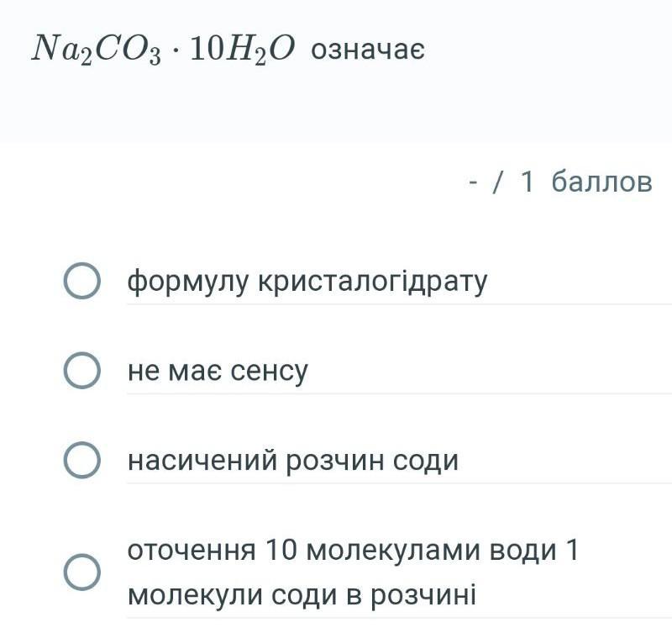Image resolution: width=672 pixels, height=633 pixels.
Task: Pick the radio button for оточення 10 молекулами
Action: [x=82, y=572]
